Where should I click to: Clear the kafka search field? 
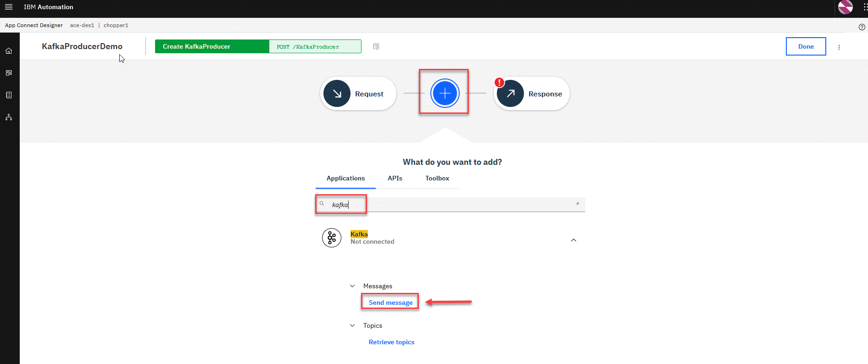[578, 204]
